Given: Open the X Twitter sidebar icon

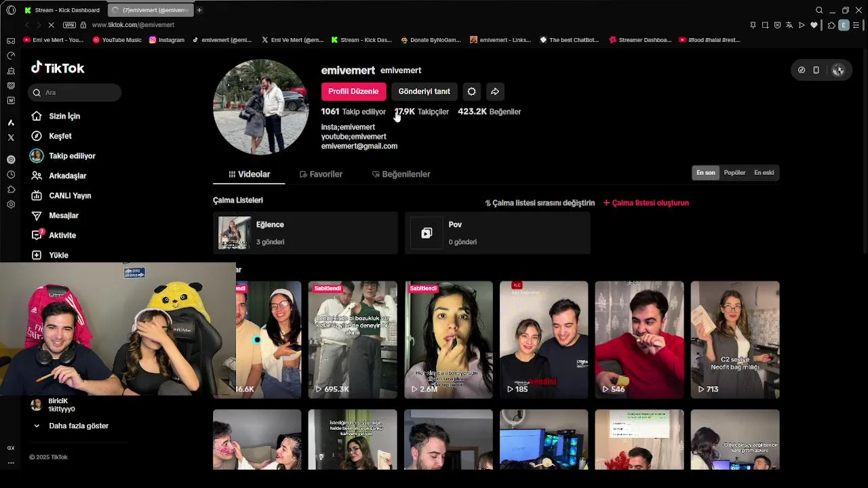Looking at the screenshot, I should 11,138.
